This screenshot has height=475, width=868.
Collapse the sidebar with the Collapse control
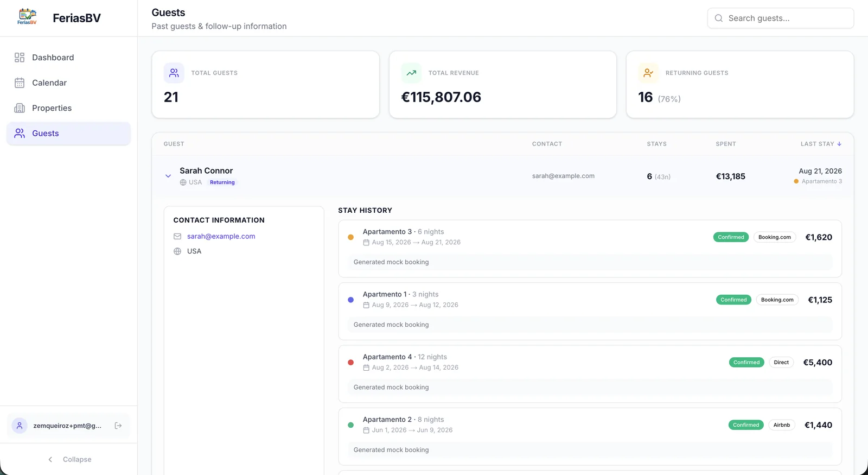pyautogui.click(x=69, y=459)
